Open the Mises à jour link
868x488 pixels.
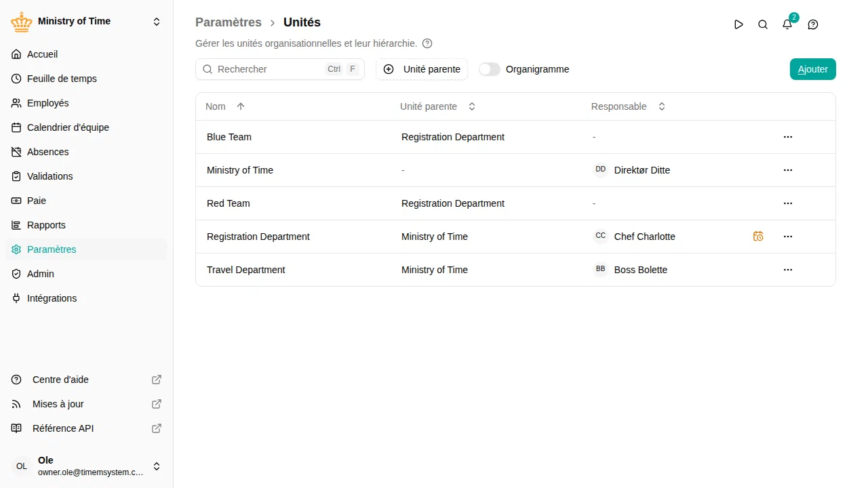(86, 404)
